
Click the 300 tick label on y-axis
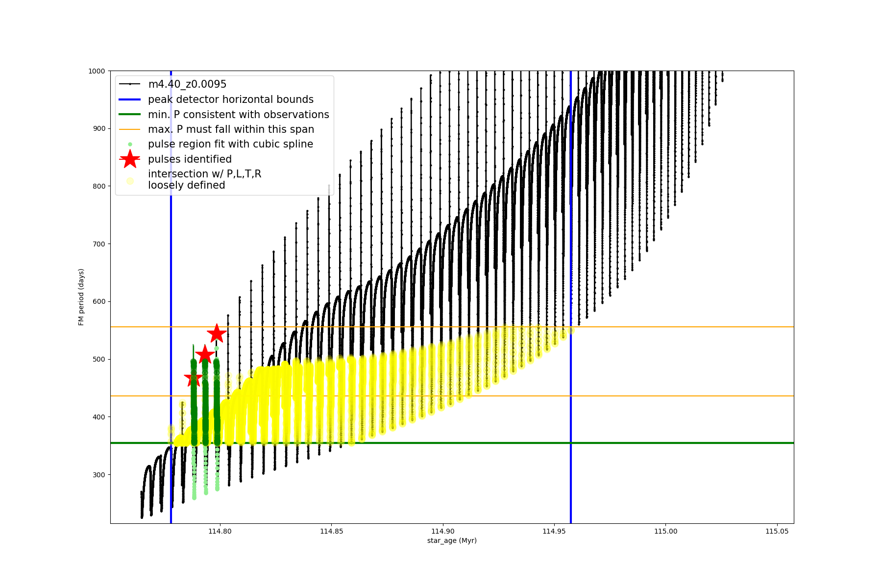click(98, 475)
